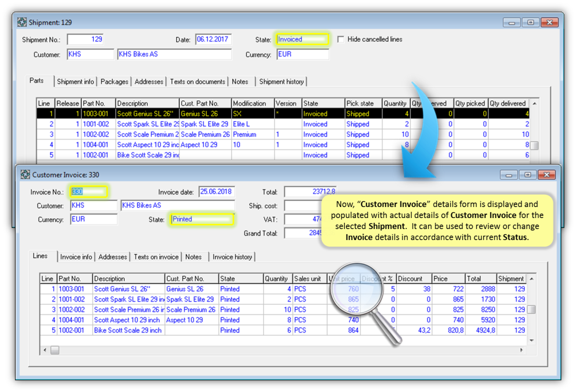The width and height of the screenshot is (576, 392).
Task: Click the invoice table scroll-down arrow
Action: [531, 341]
